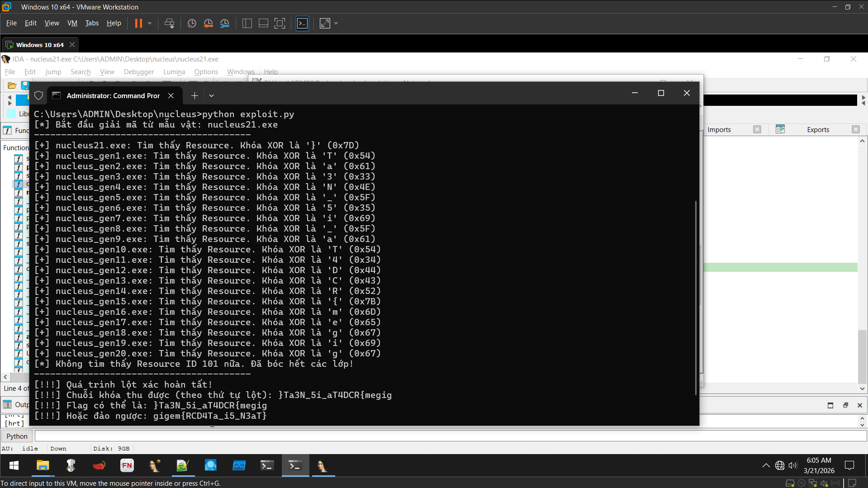Expand the stretch guest dropdown arrow
This screenshot has height=488, width=868.
click(336, 24)
